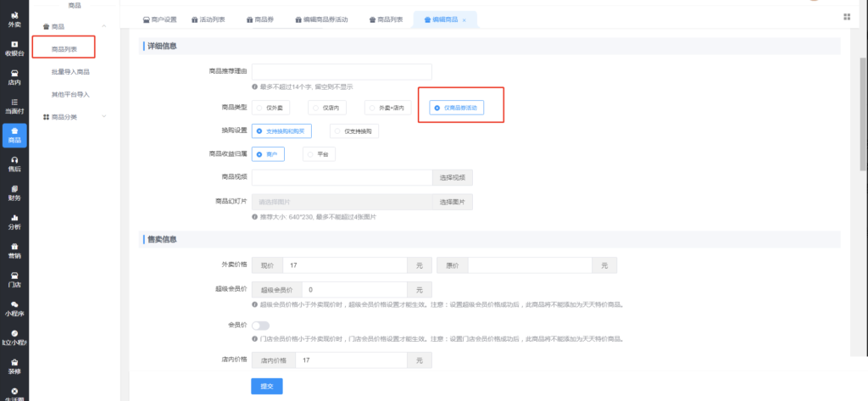Open the 营销 marketing icon

pos(14,250)
